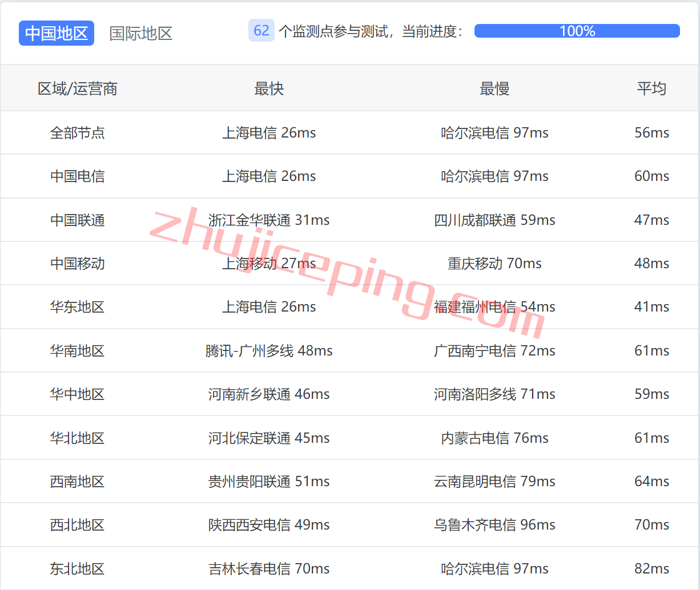Click 浙江金华联通 31ms cell
Screen dimensions: 700x590
[x=269, y=220]
